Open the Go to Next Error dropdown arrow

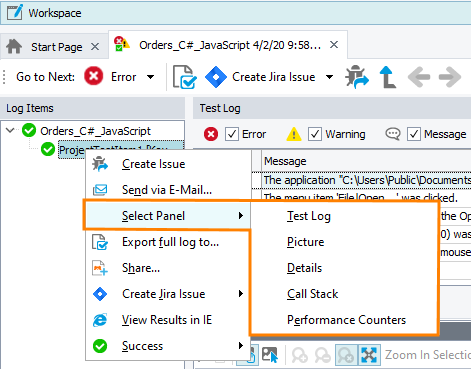151,77
